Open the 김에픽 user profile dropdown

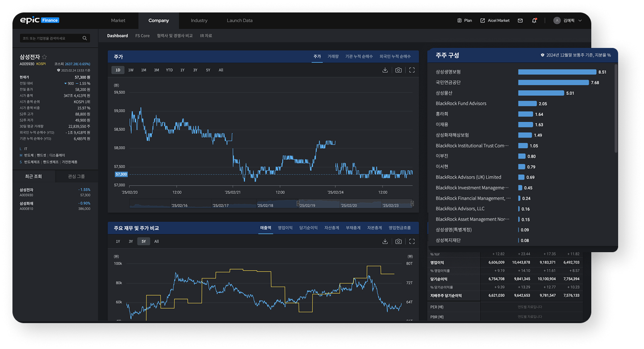[568, 21]
